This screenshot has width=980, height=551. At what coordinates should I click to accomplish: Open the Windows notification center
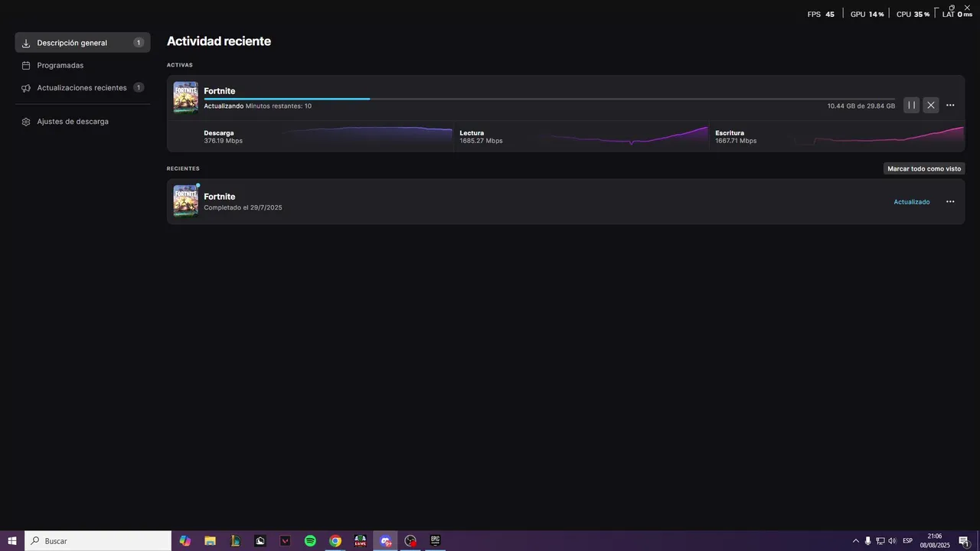click(964, 541)
